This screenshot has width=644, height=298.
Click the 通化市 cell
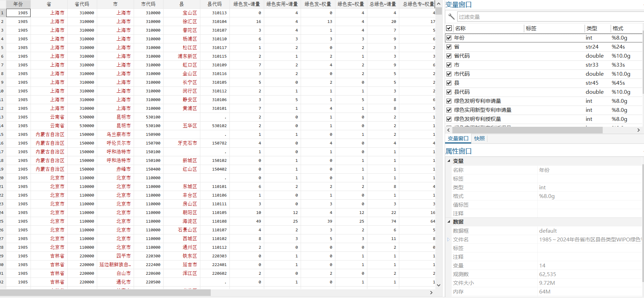(x=116, y=282)
